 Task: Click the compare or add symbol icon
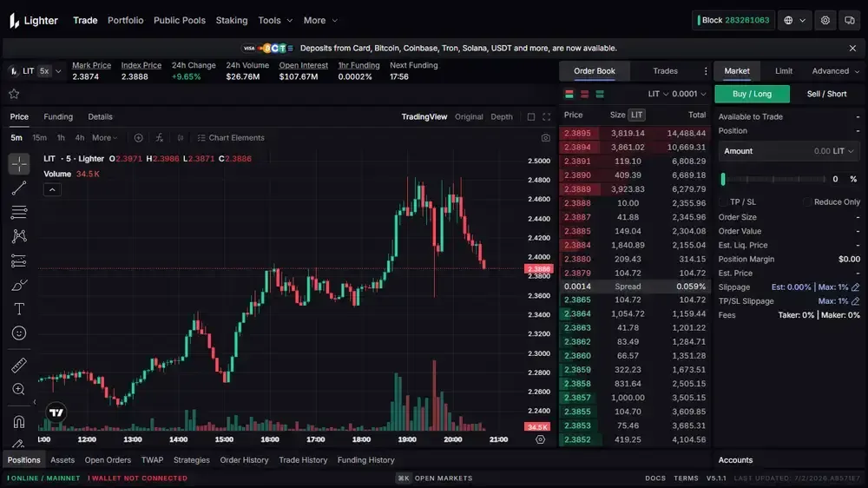coord(138,138)
